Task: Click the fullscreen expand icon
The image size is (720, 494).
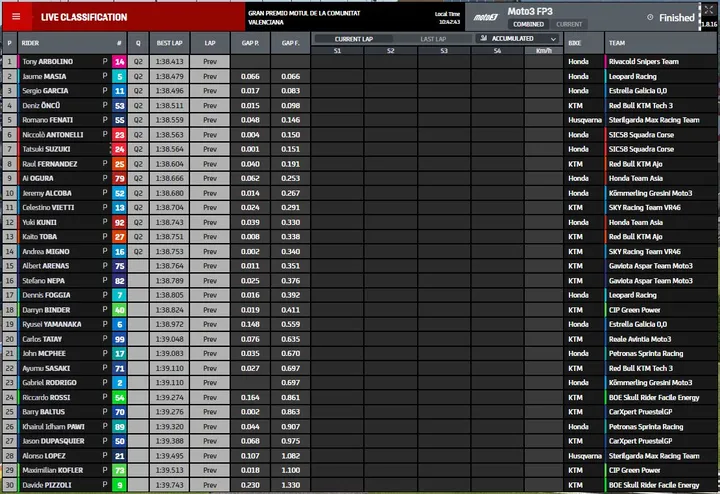Action: coord(709,10)
